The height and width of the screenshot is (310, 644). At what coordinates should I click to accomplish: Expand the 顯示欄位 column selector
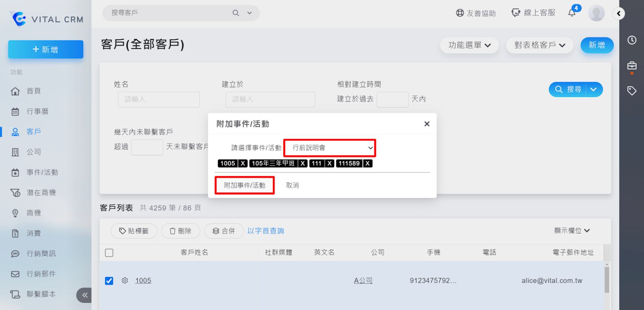pyautogui.click(x=572, y=231)
